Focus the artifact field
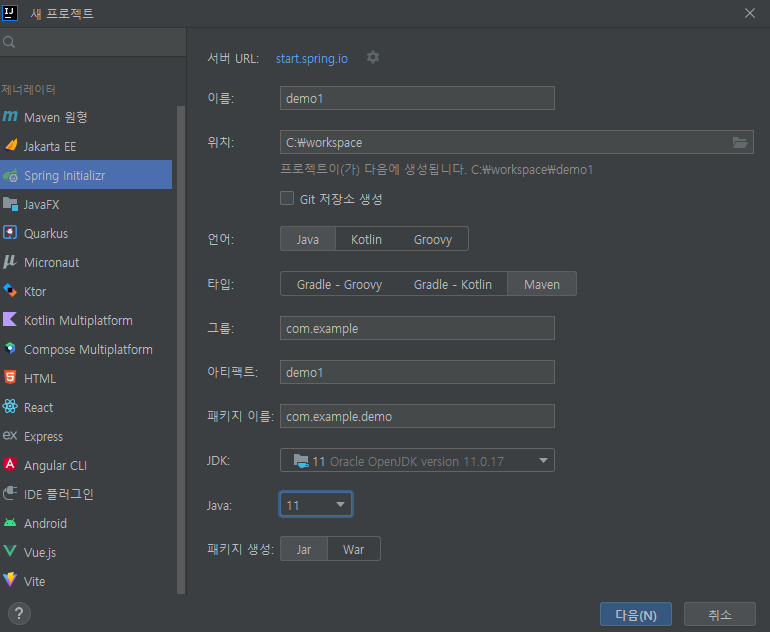Viewport: 770px width, 632px height. [417, 372]
